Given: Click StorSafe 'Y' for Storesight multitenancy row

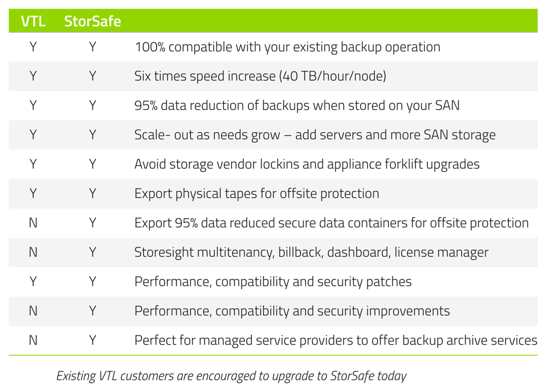Looking at the screenshot, I should click(92, 252).
